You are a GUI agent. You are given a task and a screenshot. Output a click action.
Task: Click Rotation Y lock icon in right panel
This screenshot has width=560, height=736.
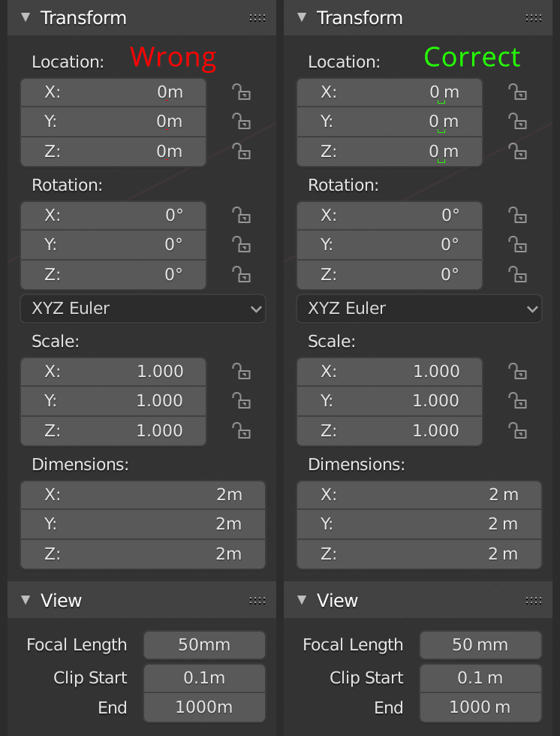(517, 245)
